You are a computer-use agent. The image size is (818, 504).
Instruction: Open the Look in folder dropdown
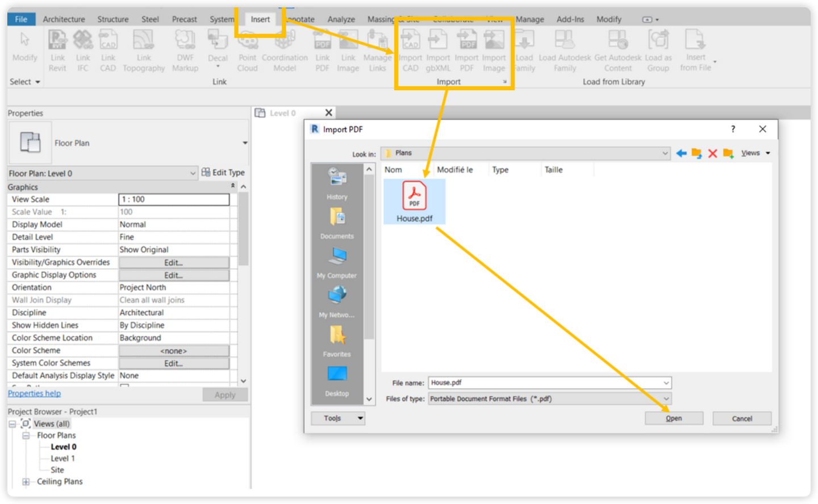665,153
